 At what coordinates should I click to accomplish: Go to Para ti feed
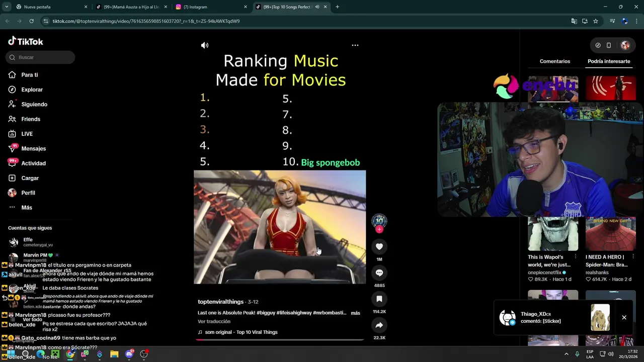[x=30, y=75]
